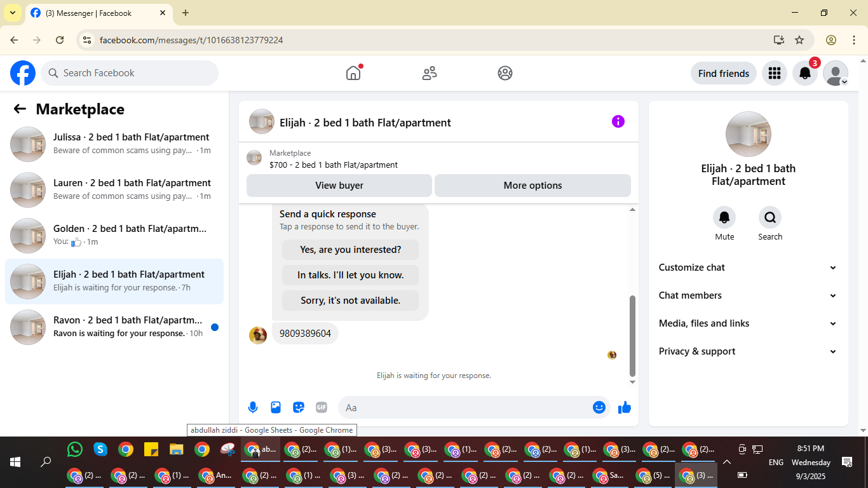Open WhatsApp from the taskbar
The height and width of the screenshot is (488, 868).
(75, 450)
